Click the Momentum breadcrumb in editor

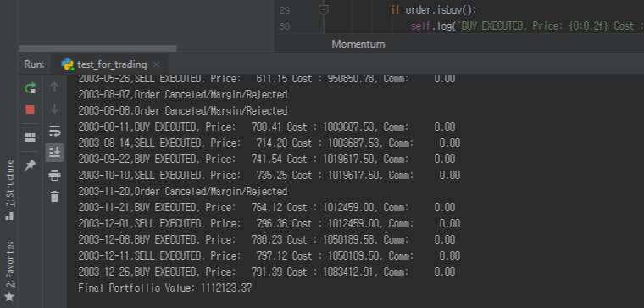coord(358,44)
